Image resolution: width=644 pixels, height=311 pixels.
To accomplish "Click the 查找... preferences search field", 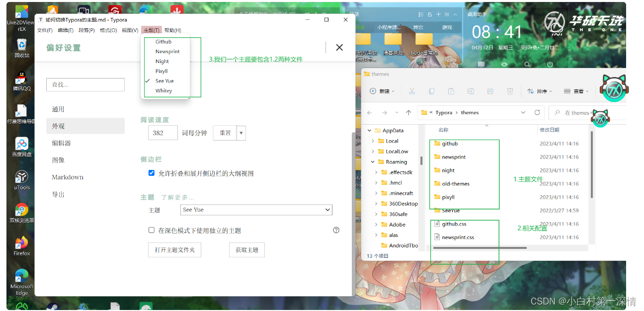I will 85,84.
